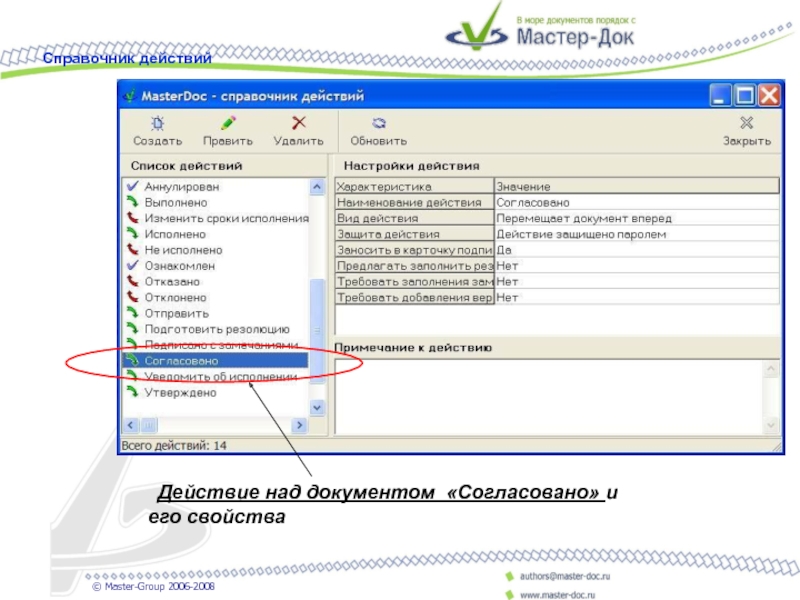Click Нет value for Требовать заполнения row
This screenshot has height=600, width=800.
point(637,282)
